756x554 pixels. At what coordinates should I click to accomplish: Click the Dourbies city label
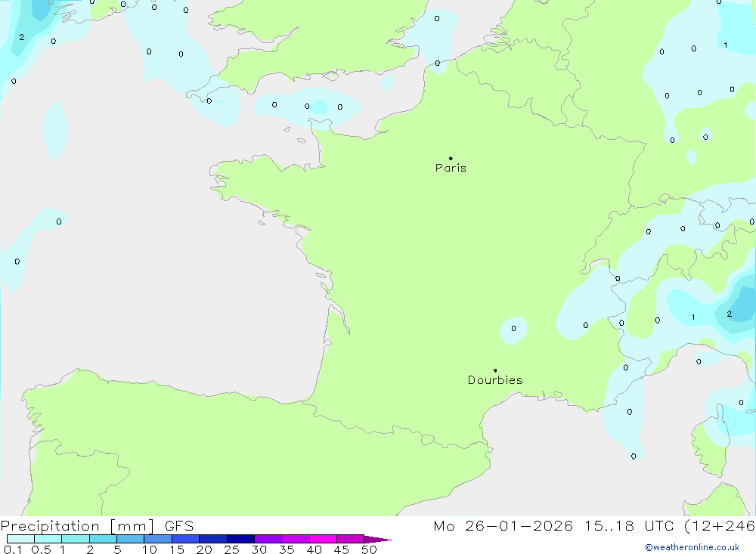495,380
